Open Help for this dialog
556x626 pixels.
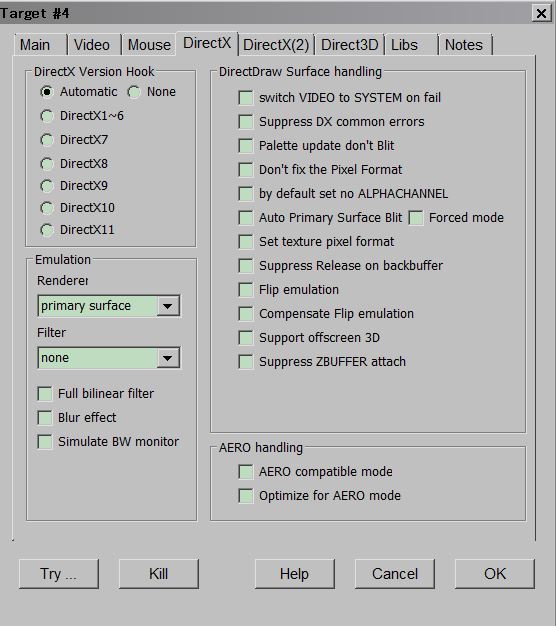click(295, 574)
